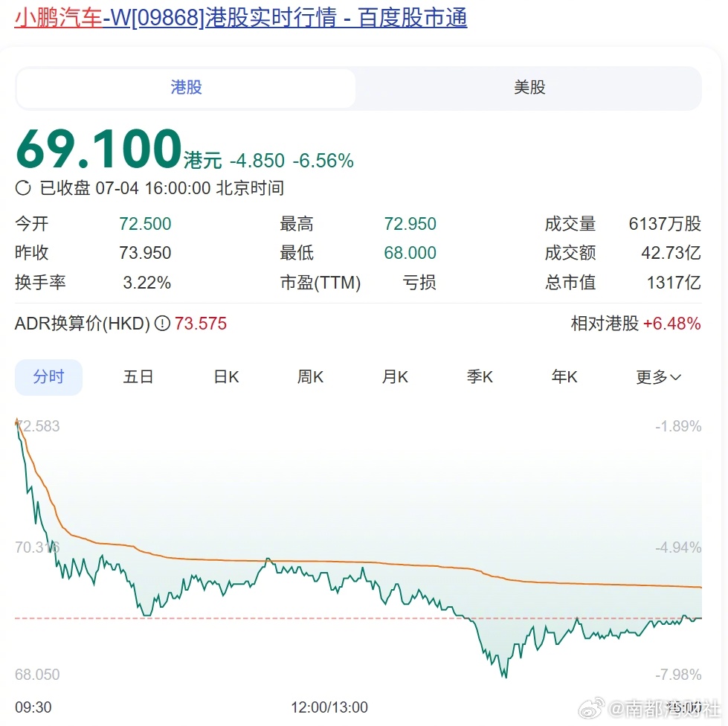Select the 月K chart tab
Image resolution: width=728 pixels, height=726 pixels.
point(395,376)
